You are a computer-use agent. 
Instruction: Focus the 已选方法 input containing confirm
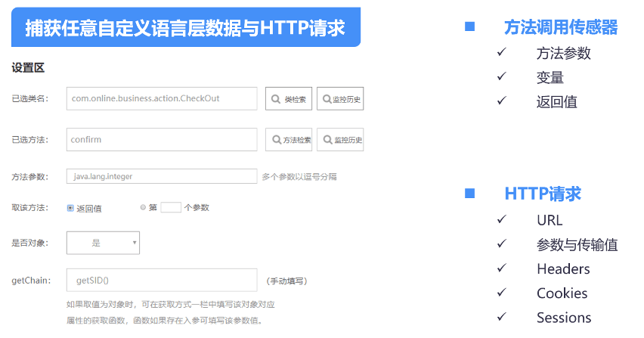162,140
